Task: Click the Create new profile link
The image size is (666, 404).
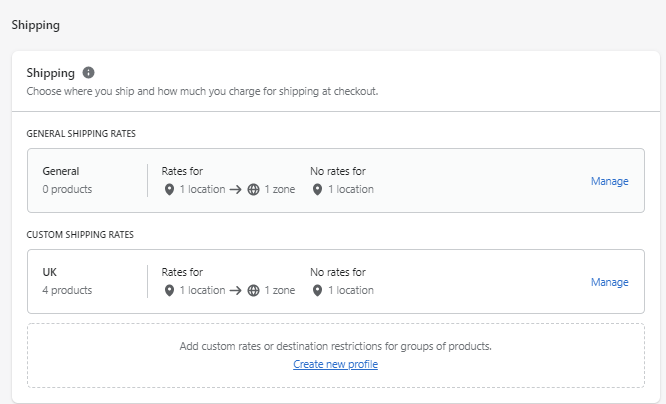Action: [335, 364]
